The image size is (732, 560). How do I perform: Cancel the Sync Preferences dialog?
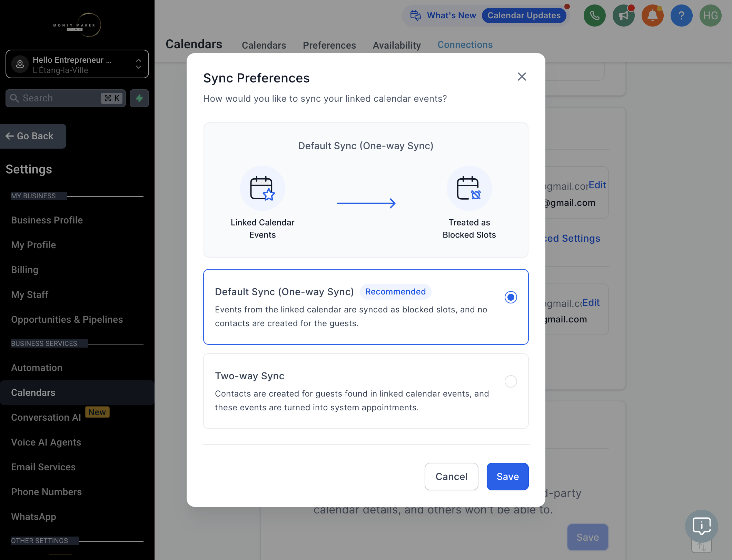pyautogui.click(x=451, y=476)
